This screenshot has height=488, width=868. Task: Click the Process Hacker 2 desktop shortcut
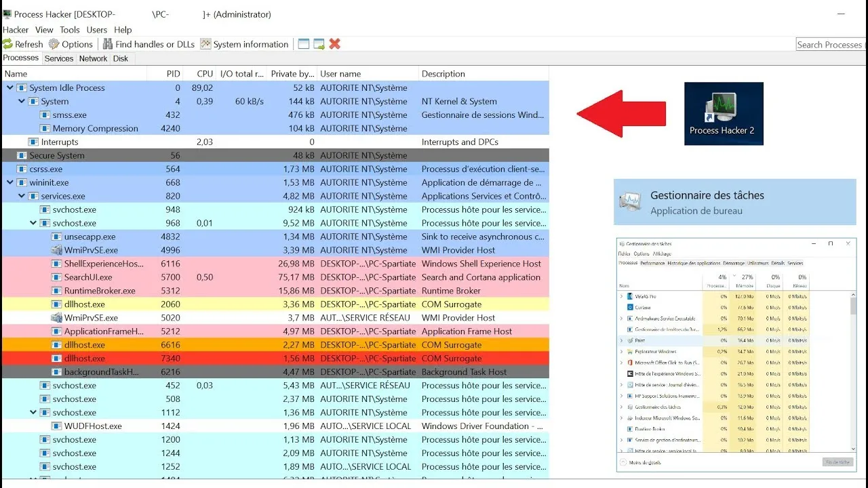coord(724,114)
